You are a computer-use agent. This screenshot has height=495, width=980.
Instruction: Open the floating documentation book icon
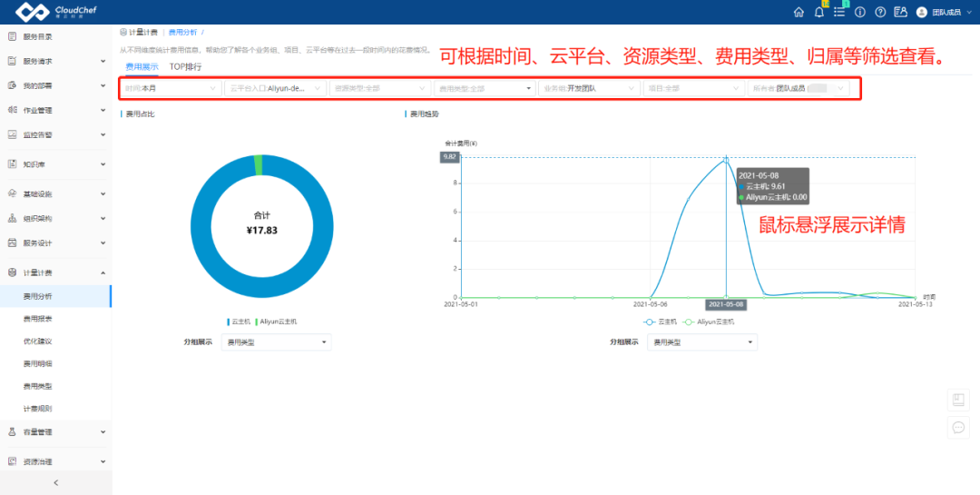tap(959, 399)
